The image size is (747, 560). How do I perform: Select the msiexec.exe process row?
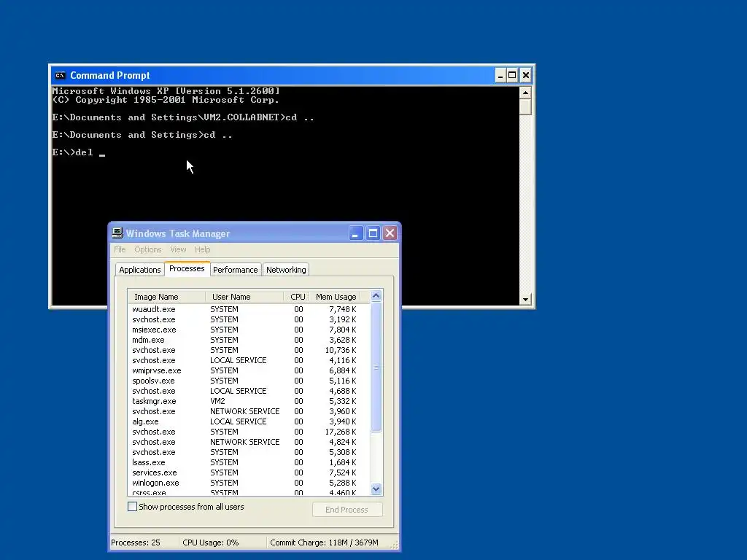coord(249,330)
